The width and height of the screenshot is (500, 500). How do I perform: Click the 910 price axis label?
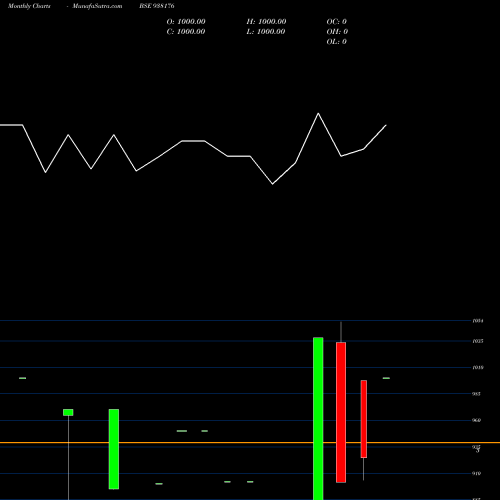[477, 473]
